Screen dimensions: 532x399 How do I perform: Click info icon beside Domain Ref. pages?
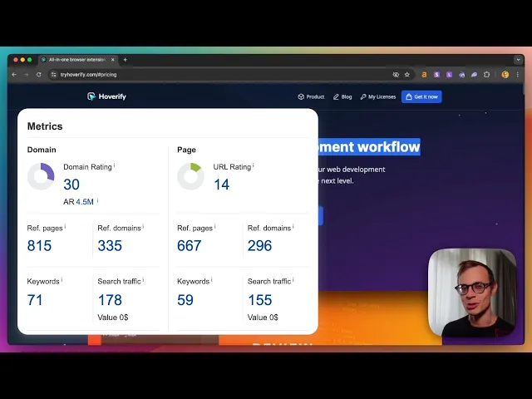pyautogui.click(x=65, y=226)
